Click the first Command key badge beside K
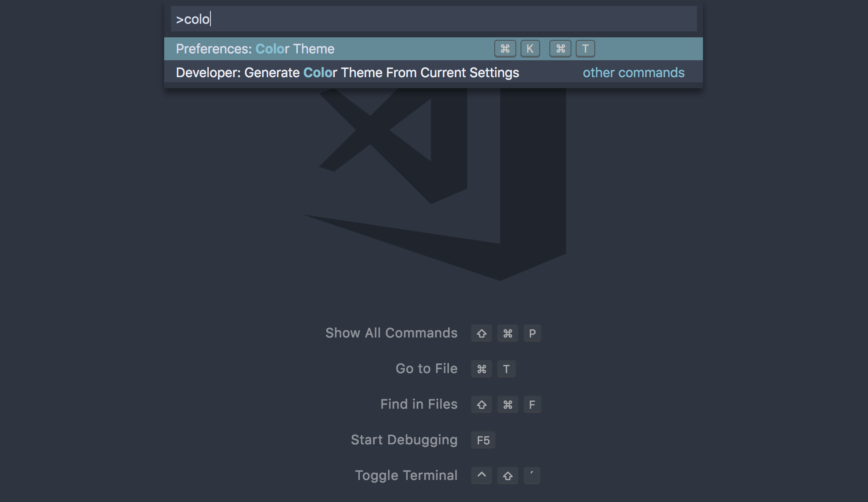The height and width of the screenshot is (502, 868). (505, 49)
